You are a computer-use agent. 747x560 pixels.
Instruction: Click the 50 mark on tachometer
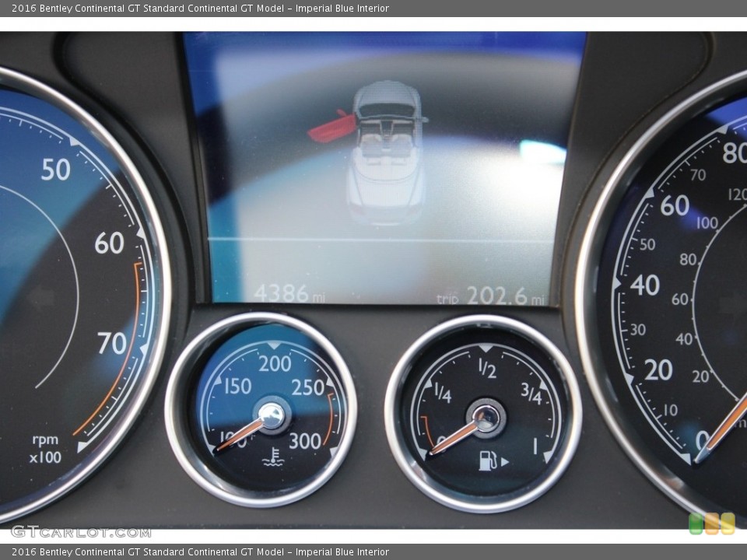point(56,170)
